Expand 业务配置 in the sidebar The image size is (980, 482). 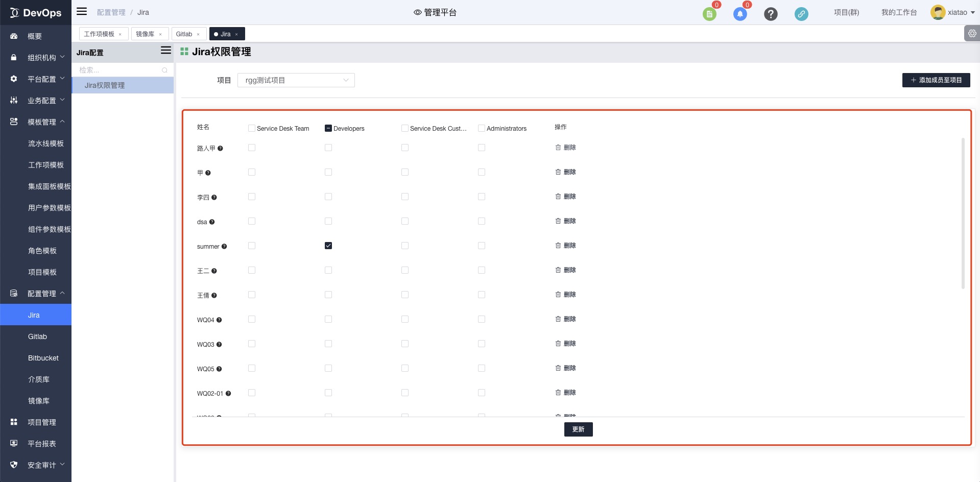pyautogui.click(x=36, y=100)
